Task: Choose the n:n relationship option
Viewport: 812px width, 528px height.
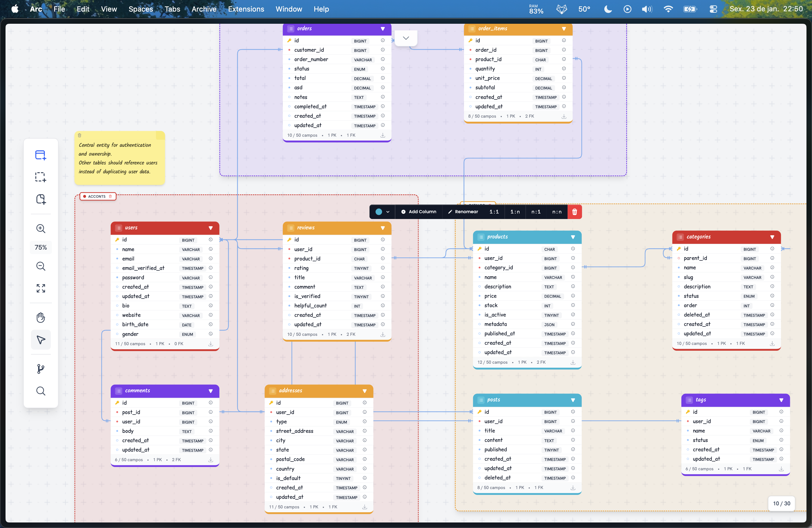Action: [x=557, y=212]
